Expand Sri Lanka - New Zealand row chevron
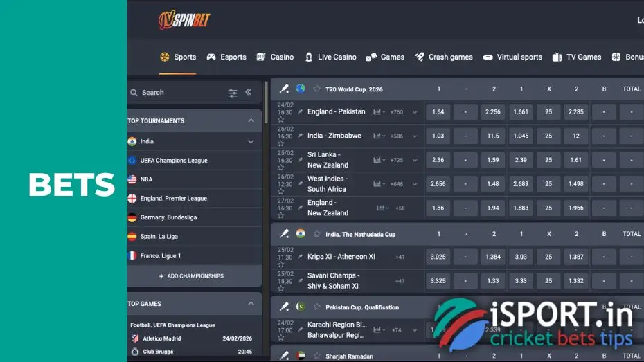 click(x=415, y=161)
